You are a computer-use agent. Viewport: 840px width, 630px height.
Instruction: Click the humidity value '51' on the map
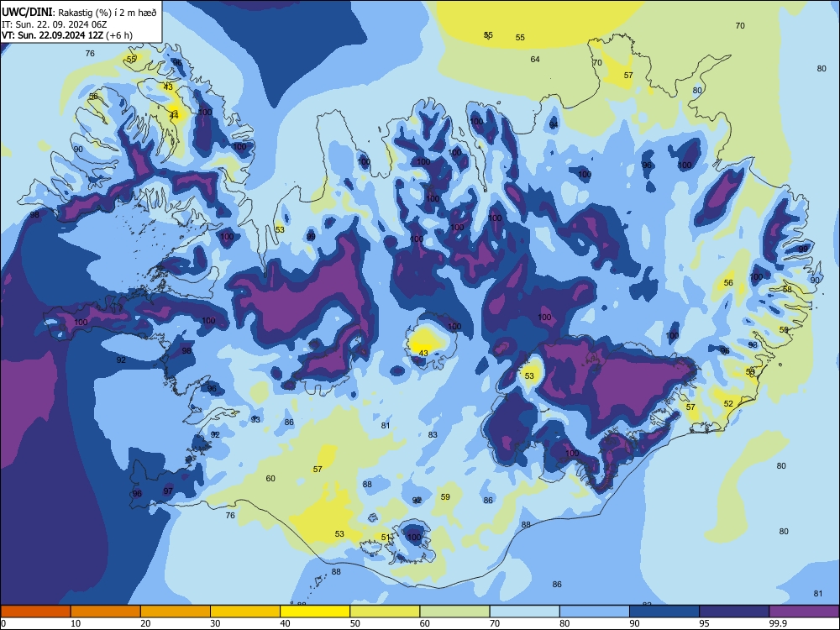click(x=386, y=538)
